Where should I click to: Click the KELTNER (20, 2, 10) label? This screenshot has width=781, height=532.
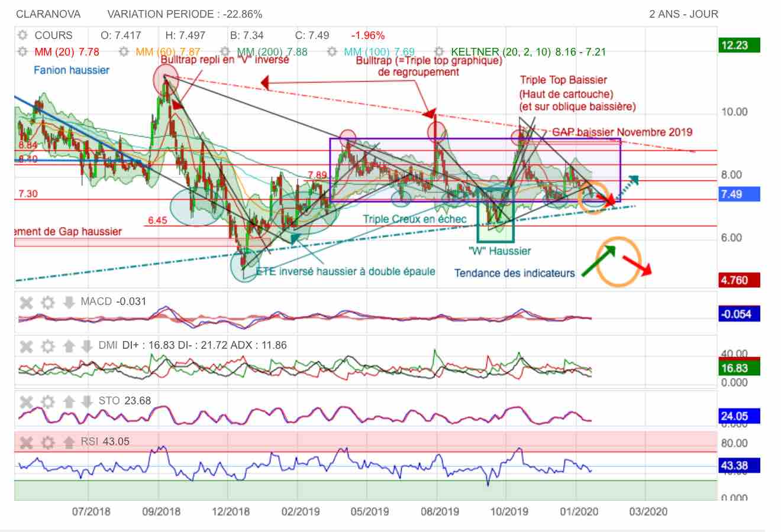point(528,52)
